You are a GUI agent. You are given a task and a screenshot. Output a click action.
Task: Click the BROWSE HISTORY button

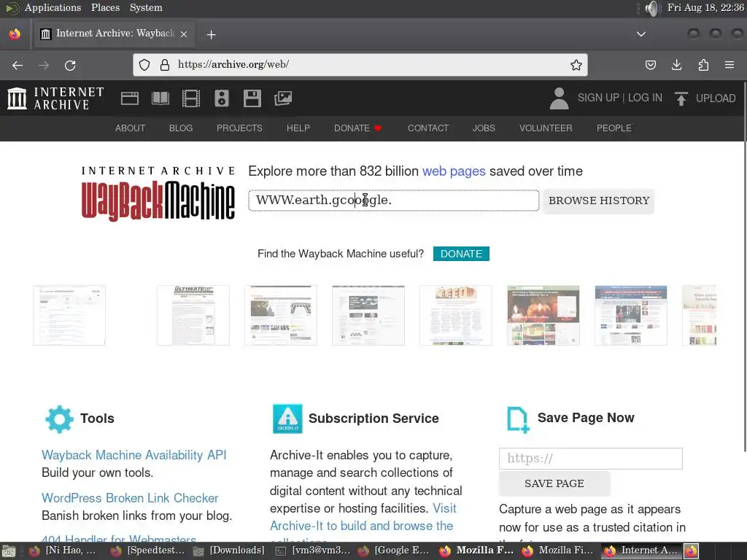(x=599, y=201)
